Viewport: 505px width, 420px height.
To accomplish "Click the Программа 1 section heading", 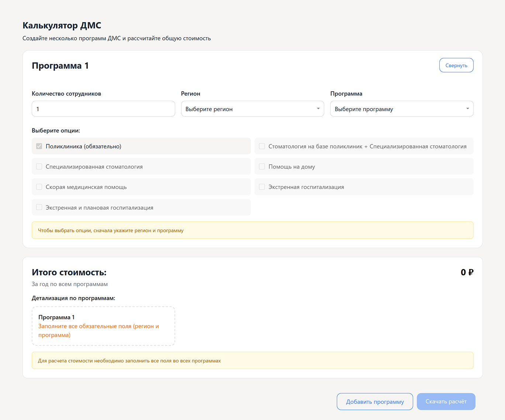I will (60, 66).
